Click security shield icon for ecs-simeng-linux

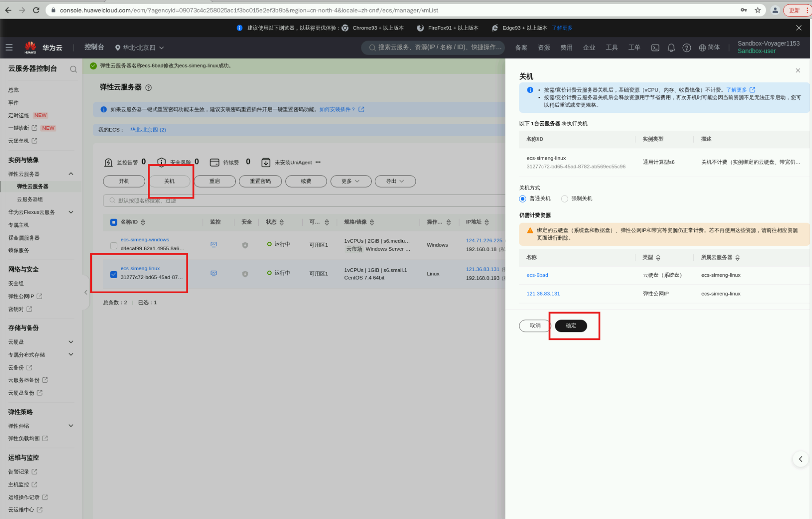pyautogui.click(x=245, y=274)
